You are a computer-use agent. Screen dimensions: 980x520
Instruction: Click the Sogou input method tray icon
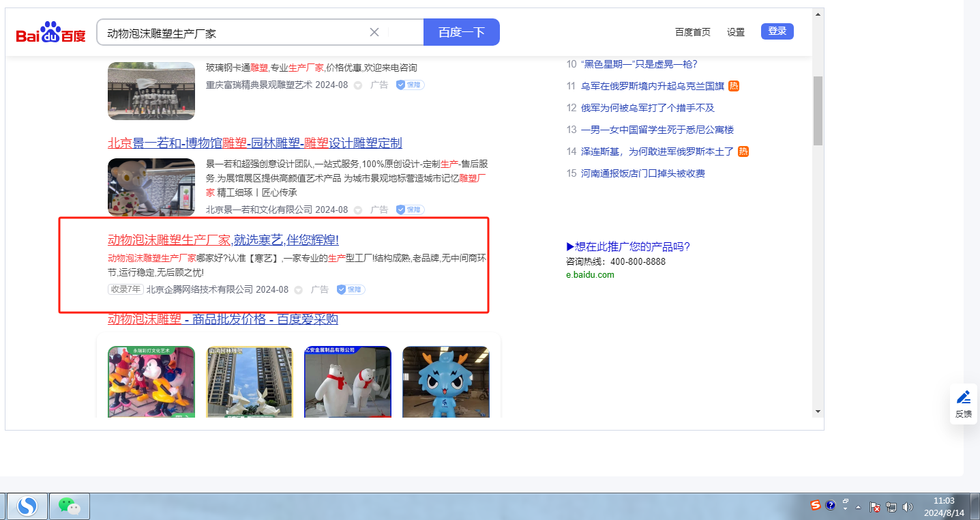(x=816, y=506)
